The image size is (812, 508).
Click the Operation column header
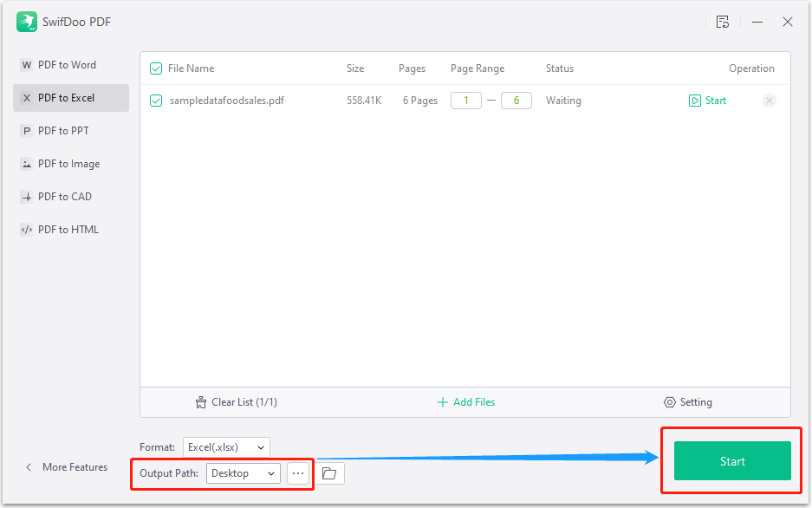(x=751, y=68)
